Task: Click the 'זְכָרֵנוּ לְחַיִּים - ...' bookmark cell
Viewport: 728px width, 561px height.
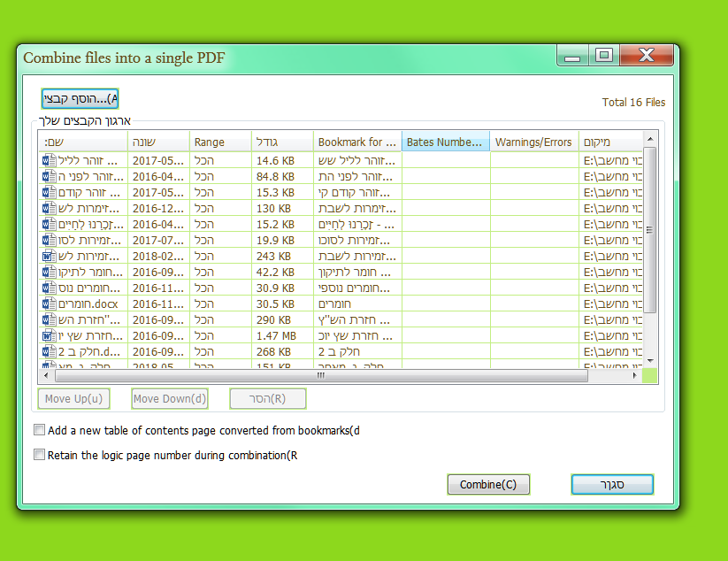Action: pos(357,224)
